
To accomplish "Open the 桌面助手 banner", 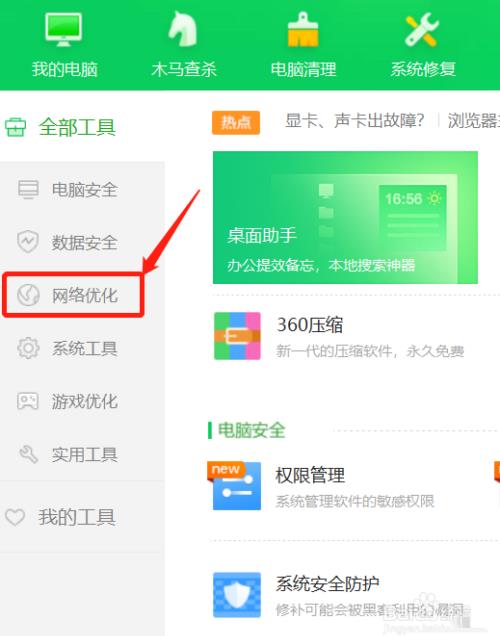I will coord(345,217).
